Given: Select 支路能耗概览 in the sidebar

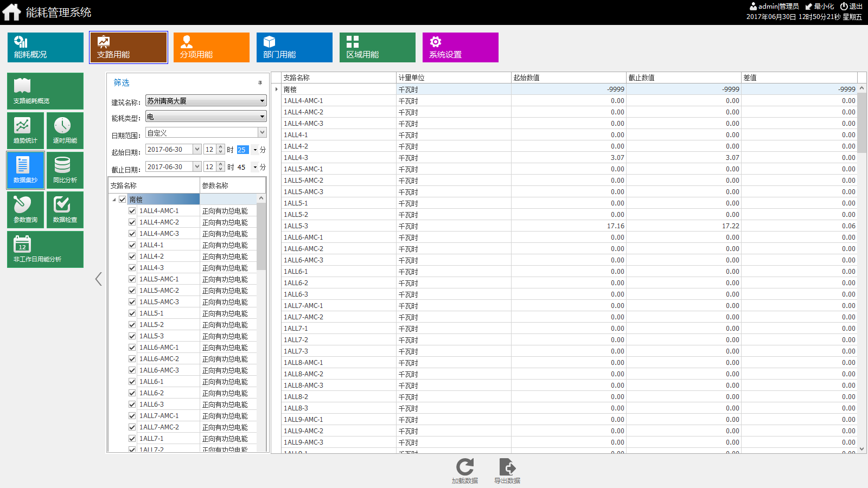Looking at the screenshot, I should (45, 91).
